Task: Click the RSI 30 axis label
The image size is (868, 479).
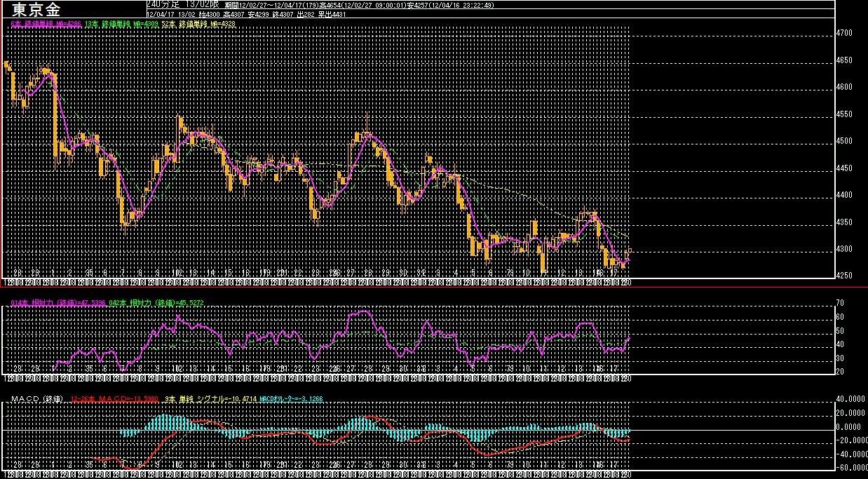Action: tap(840, 358)
